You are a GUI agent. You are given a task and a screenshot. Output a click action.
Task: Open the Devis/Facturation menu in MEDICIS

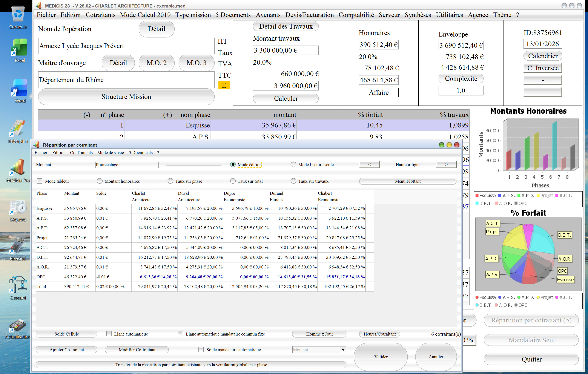point(309,15)
